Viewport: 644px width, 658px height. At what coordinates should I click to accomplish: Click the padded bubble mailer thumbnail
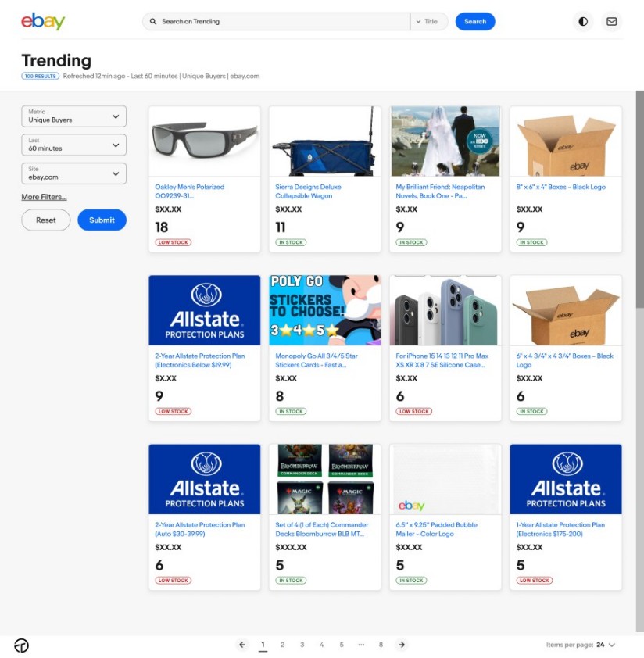[445, 479]
